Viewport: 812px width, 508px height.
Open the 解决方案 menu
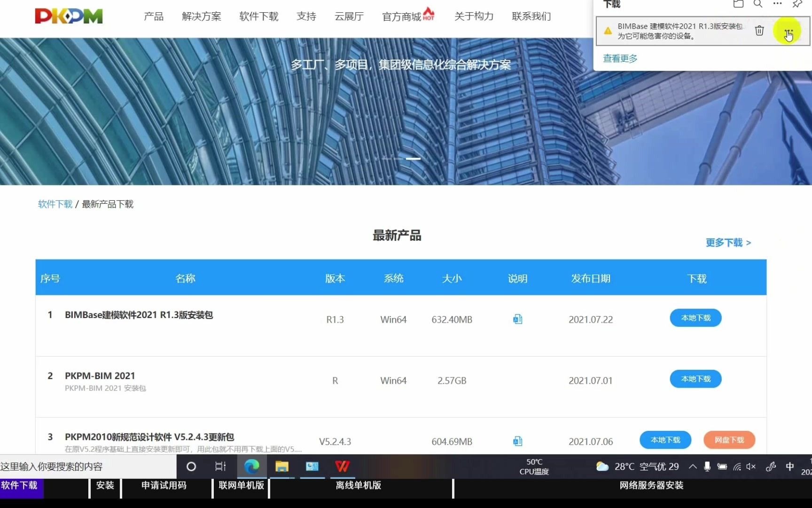pyautogui.click(x=202, y=16)
